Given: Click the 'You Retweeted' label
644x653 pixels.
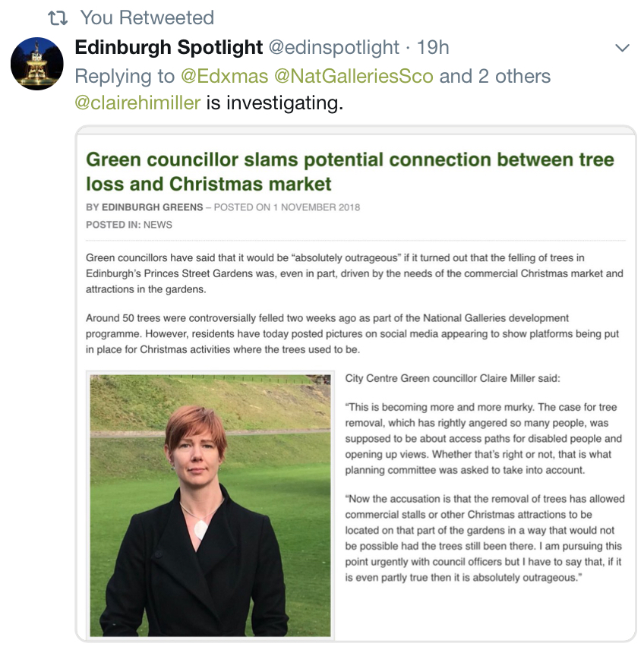Looking at the screenshot, I should pos(147,18).
